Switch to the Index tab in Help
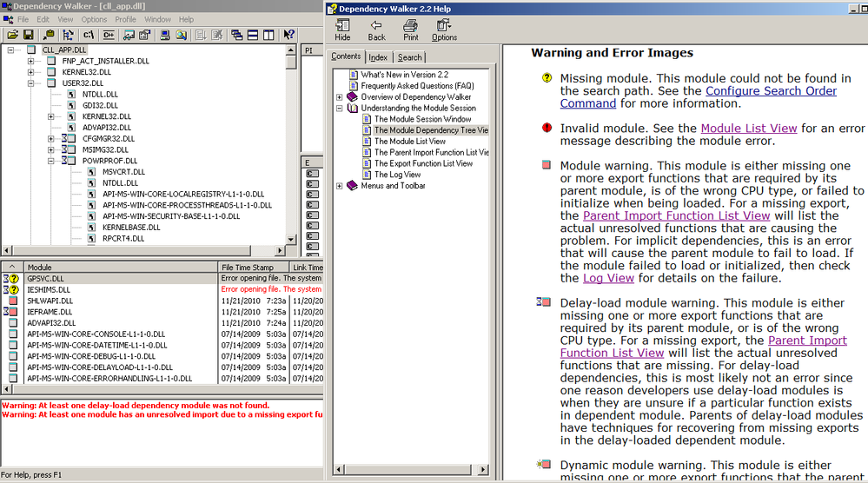 378,57
